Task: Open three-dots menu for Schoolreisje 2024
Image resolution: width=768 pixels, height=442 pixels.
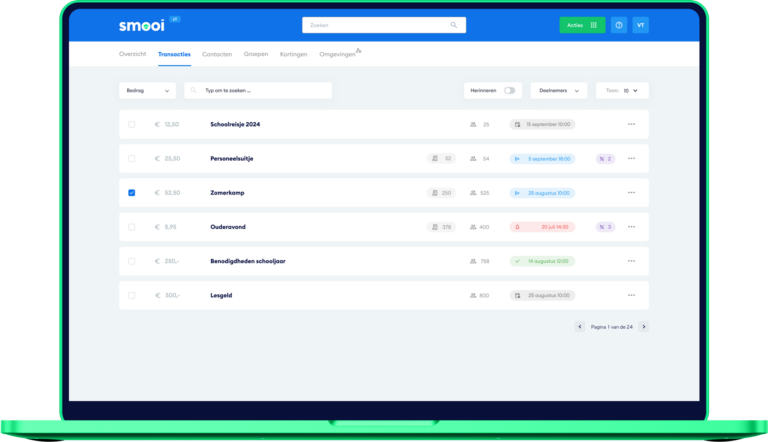Action: [x=631, y=124]
